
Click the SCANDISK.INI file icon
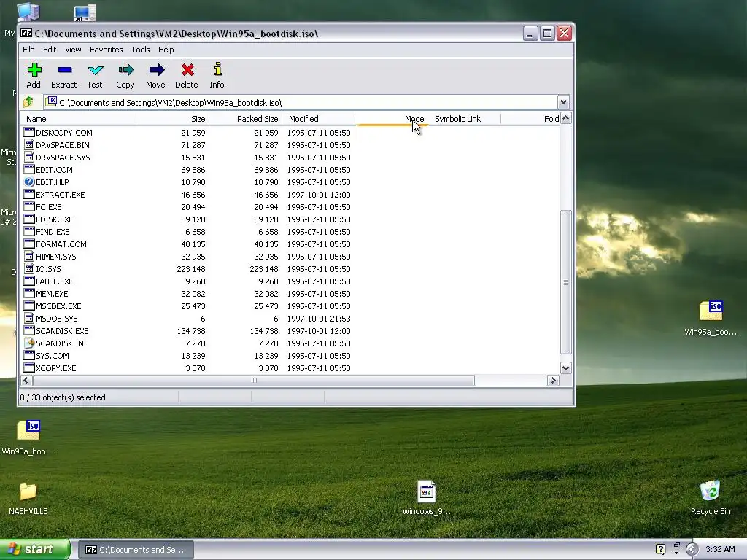[29, 343]
